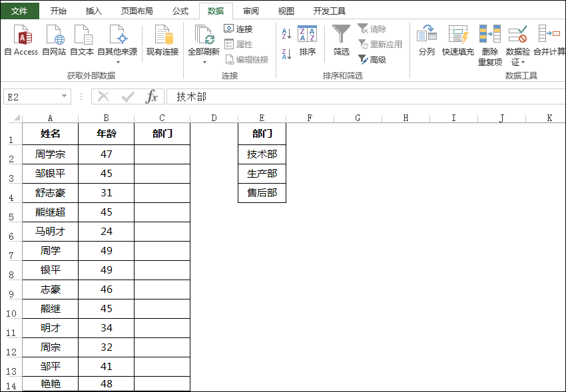Open the 文件 (File) backstage
The width and height of the screenshot is (566, 392).
19,11
